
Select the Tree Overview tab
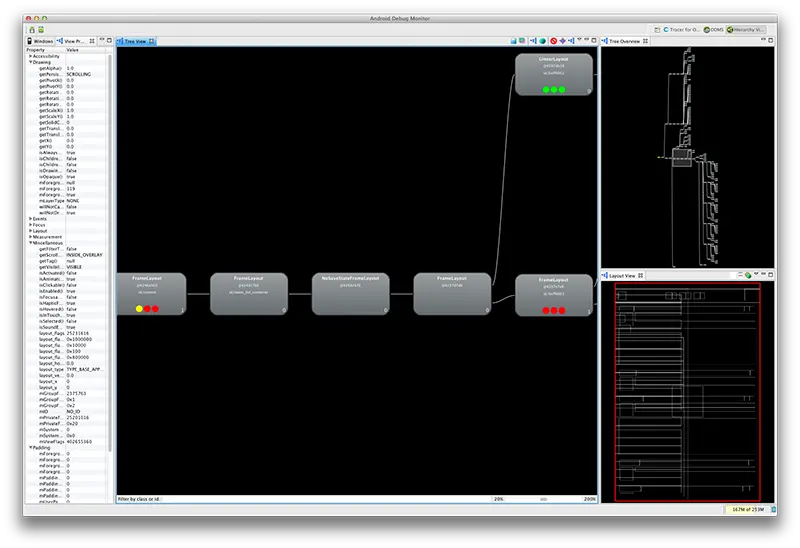624,41
